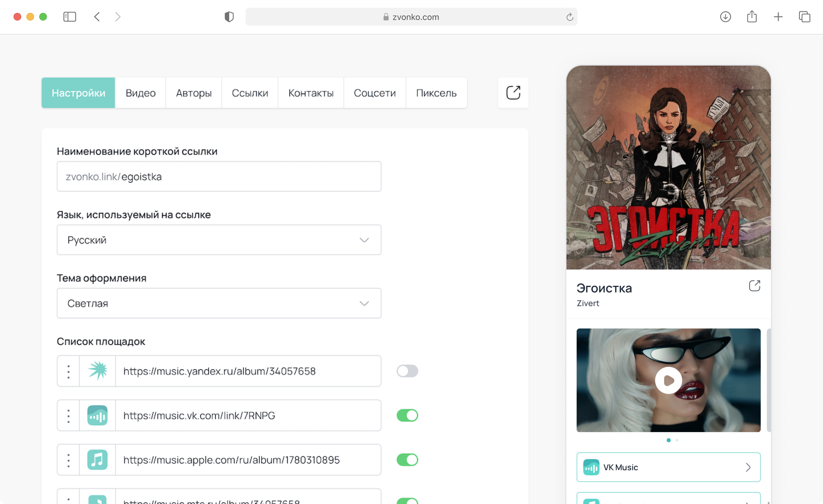
Task: Open the Пиксель tab
Action: [436, 93]
